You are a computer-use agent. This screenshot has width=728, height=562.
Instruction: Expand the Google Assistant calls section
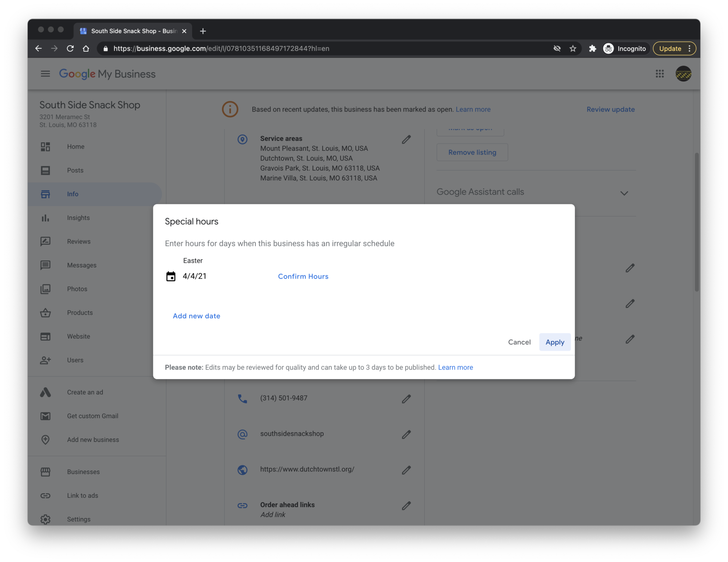click(624, 193)
